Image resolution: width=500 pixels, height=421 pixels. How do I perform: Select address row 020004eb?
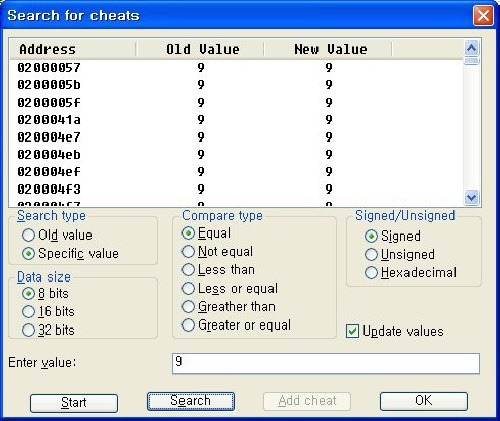tap(236, 155)
